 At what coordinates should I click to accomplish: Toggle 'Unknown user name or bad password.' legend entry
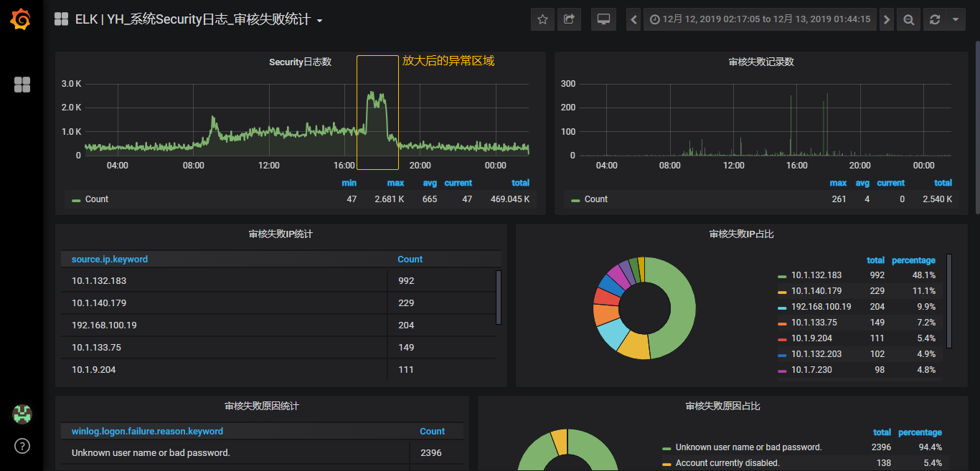748,447
